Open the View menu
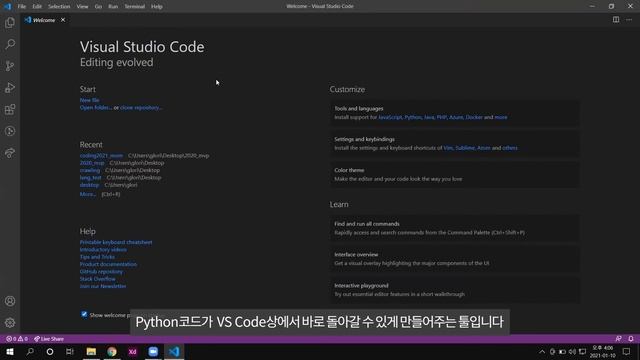 pyautogui.click(x=82, y=7)
